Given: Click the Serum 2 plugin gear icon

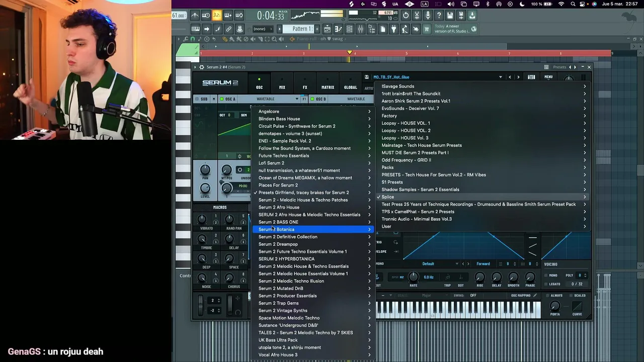Looking at the screenshot, I should [x=201, y=67].
